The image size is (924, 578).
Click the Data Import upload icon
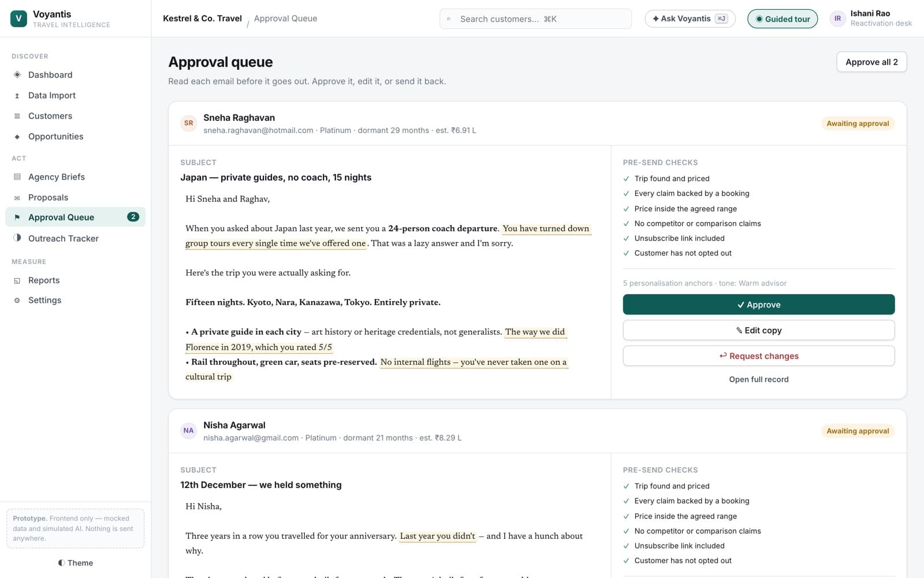coord(17,95)
